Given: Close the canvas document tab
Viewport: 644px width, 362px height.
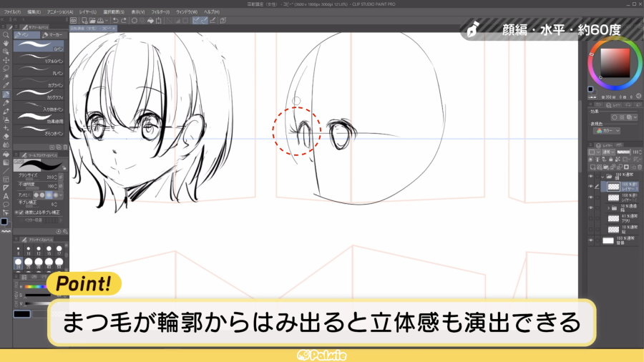Looking at the screenshot, I should pos(114,29).
